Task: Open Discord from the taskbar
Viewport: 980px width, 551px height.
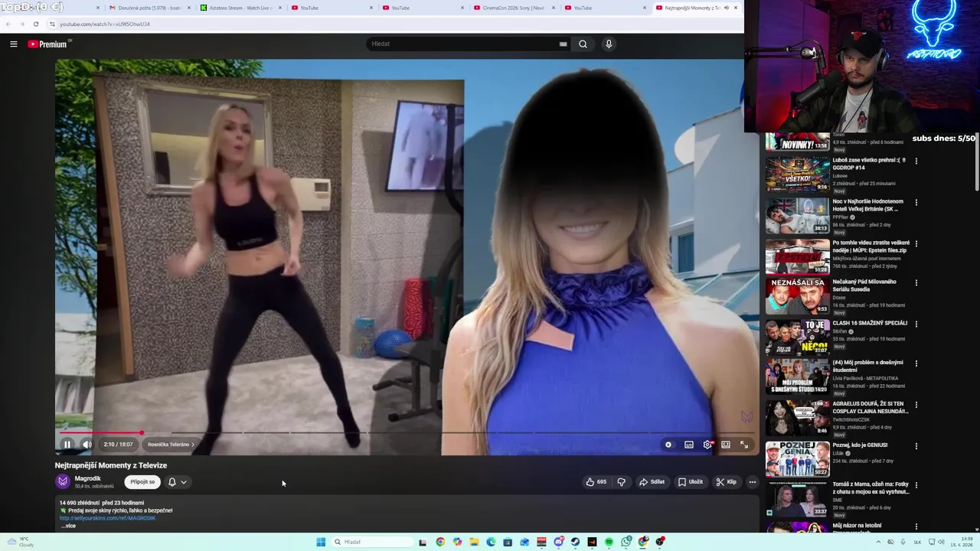Action: click(x=559, y=542)
